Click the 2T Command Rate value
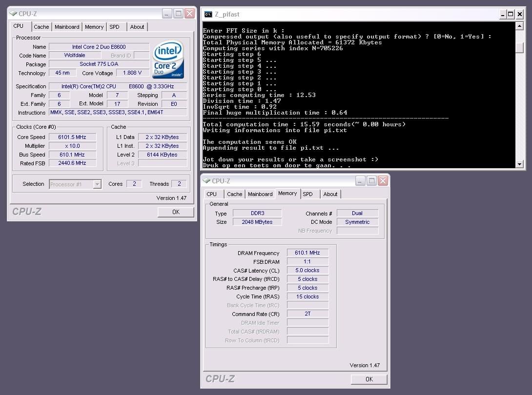This screenshot has height=395, width=532. pos(307,314)
